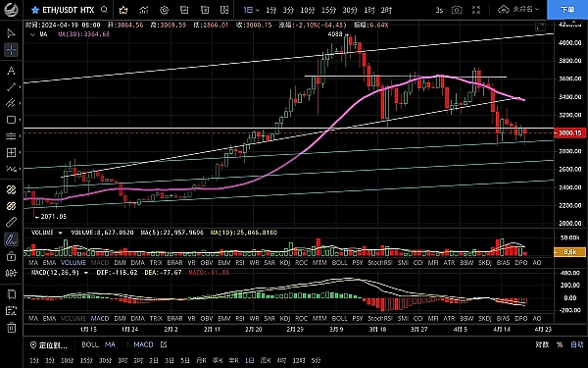This screenshot has height=368, width=588.
Task: Click the blue favorite star beside ETH/USDT
Action: click(x=35, y=10)
